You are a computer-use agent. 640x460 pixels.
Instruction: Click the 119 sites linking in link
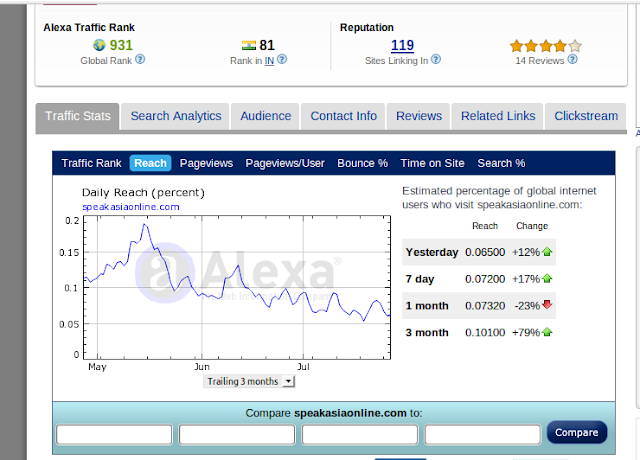(x=402, y=45)
